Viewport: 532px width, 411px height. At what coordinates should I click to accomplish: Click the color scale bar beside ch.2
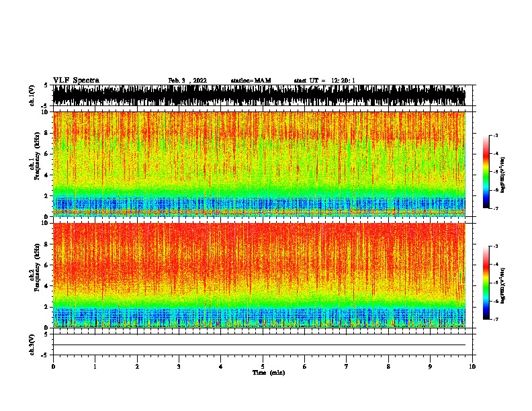[486, 283]
